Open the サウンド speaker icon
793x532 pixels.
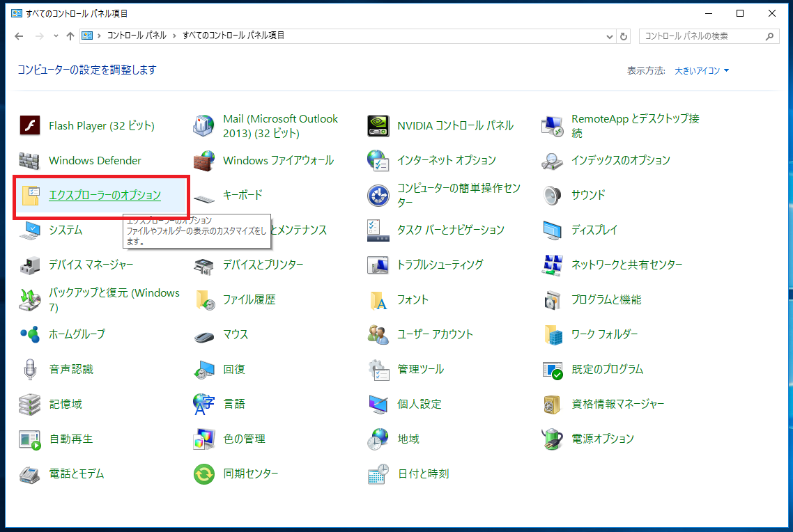pyautogui.click(x=553, y=196)
